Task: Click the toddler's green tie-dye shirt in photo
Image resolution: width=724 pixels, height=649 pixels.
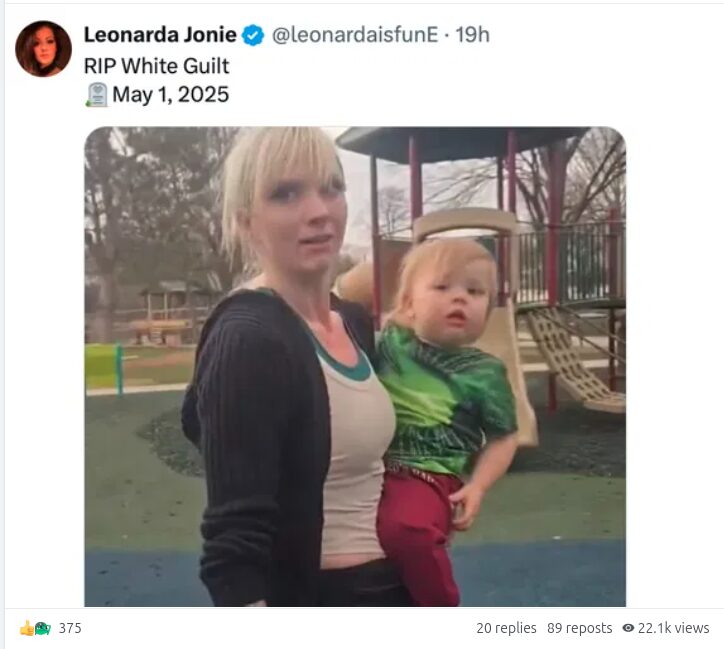Action: [x=446, y=399]
